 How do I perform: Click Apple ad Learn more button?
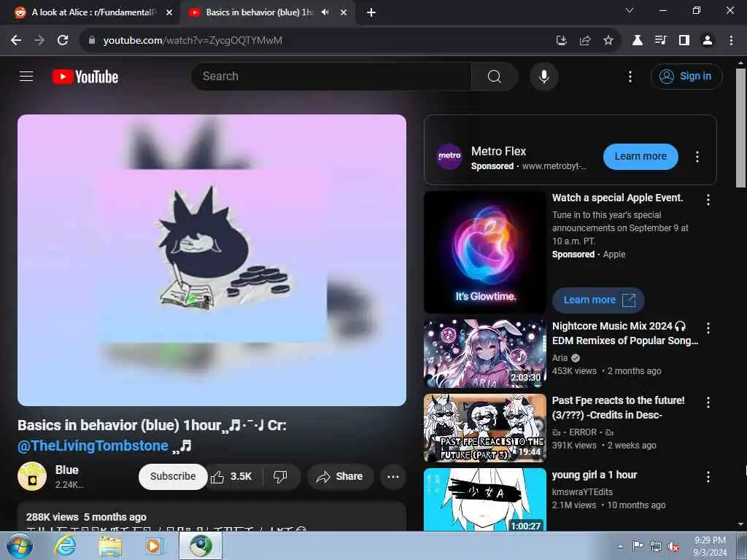598,300
